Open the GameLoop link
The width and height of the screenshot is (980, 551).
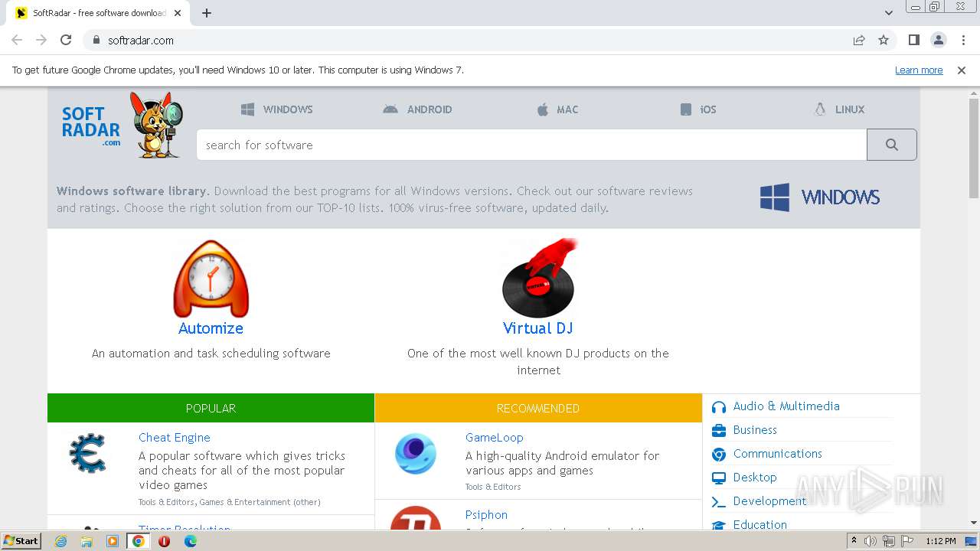(495, 438)
